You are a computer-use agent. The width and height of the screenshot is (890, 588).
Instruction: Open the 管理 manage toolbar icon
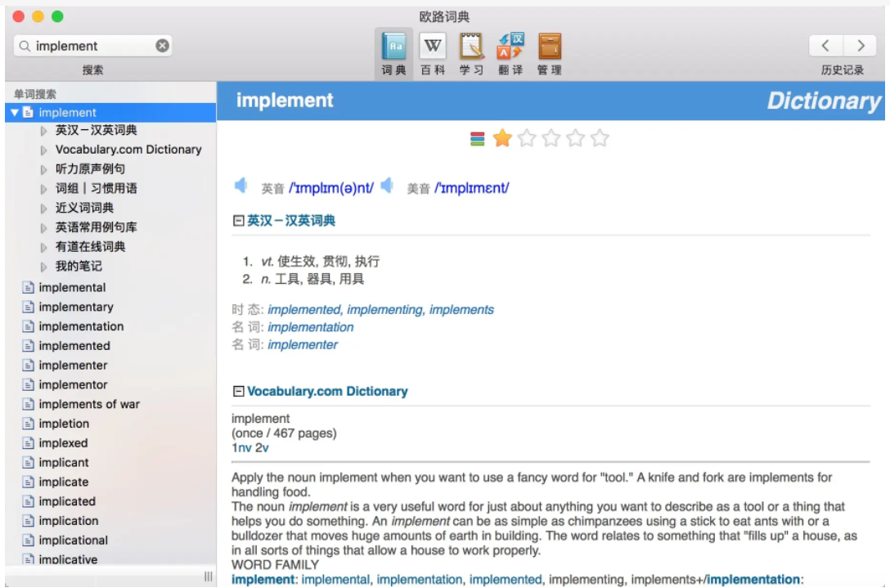click(x=550, y=54)
